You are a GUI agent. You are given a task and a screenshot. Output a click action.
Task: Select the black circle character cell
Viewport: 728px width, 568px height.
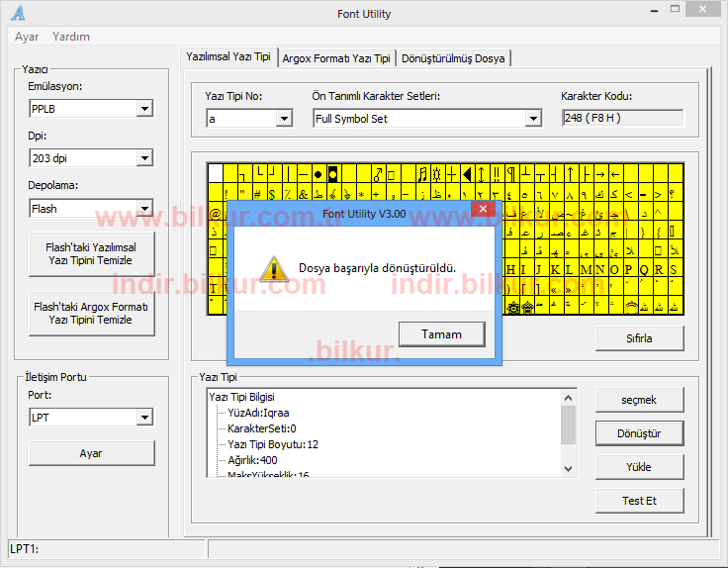point(318,174)
